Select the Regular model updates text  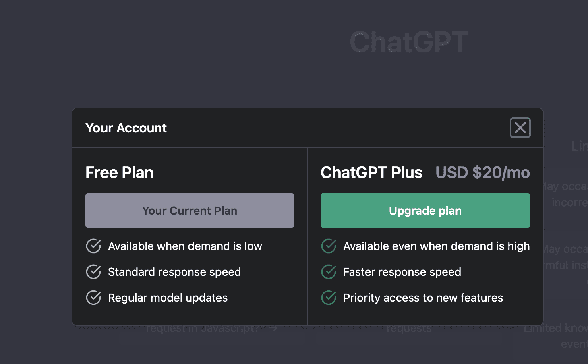point(168,298)
